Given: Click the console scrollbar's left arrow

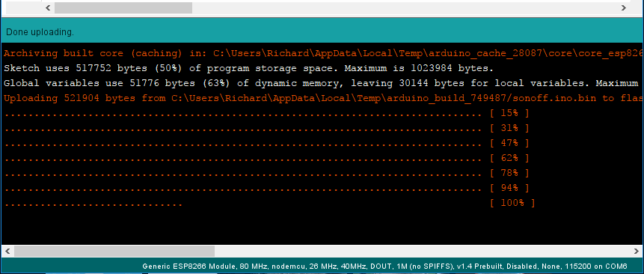Looking at the screenshot, I should pyautogui.click(x=7, y=251).
